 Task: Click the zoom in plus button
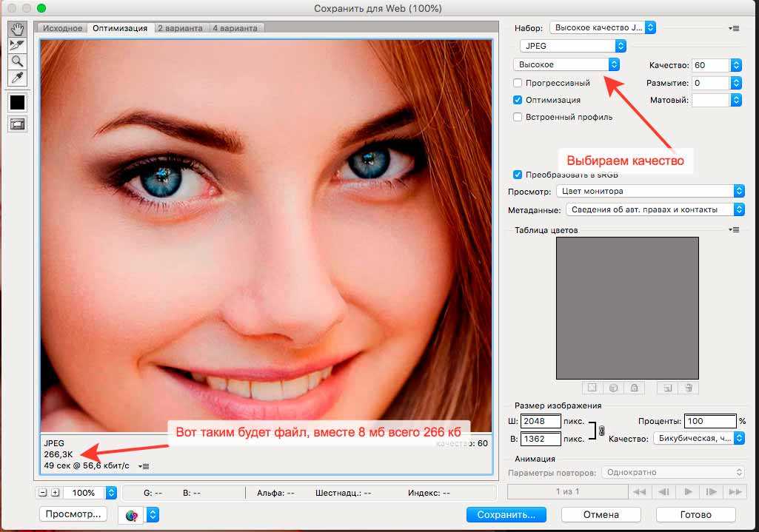click(56, 493)
